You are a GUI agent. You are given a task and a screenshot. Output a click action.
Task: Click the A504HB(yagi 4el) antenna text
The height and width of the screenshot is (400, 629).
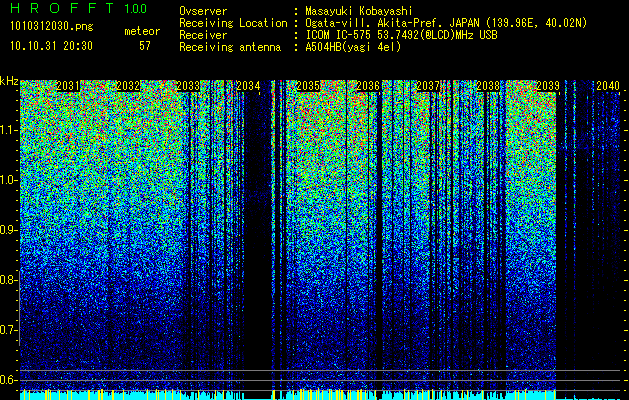coord(353,47)
